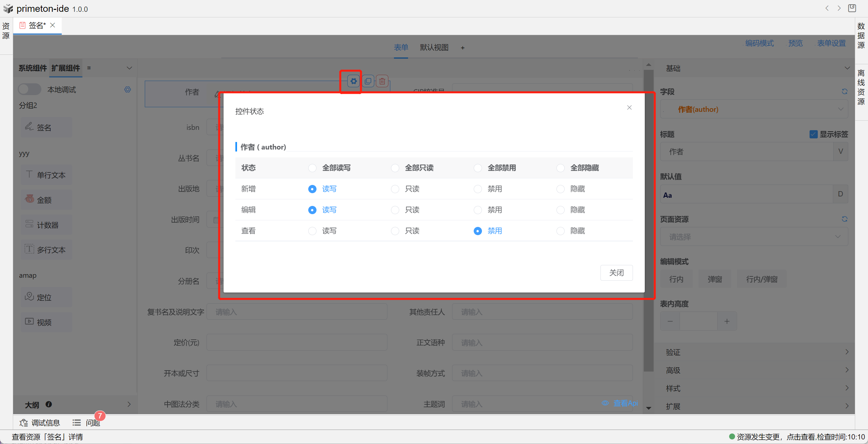
Task: Click the gear icon beside 本地调试
Action: coord(127,90)
